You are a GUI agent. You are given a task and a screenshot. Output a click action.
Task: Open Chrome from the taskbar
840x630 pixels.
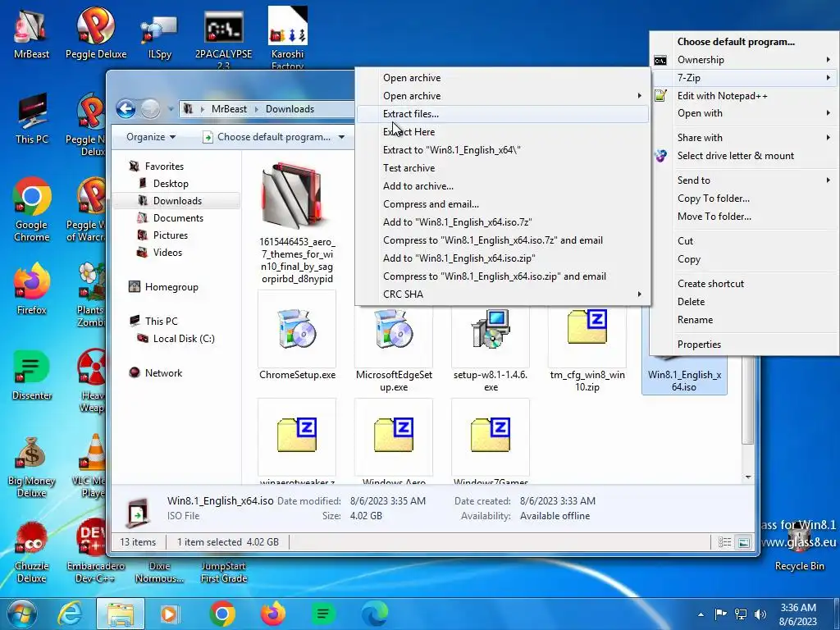tap(222, 614)
